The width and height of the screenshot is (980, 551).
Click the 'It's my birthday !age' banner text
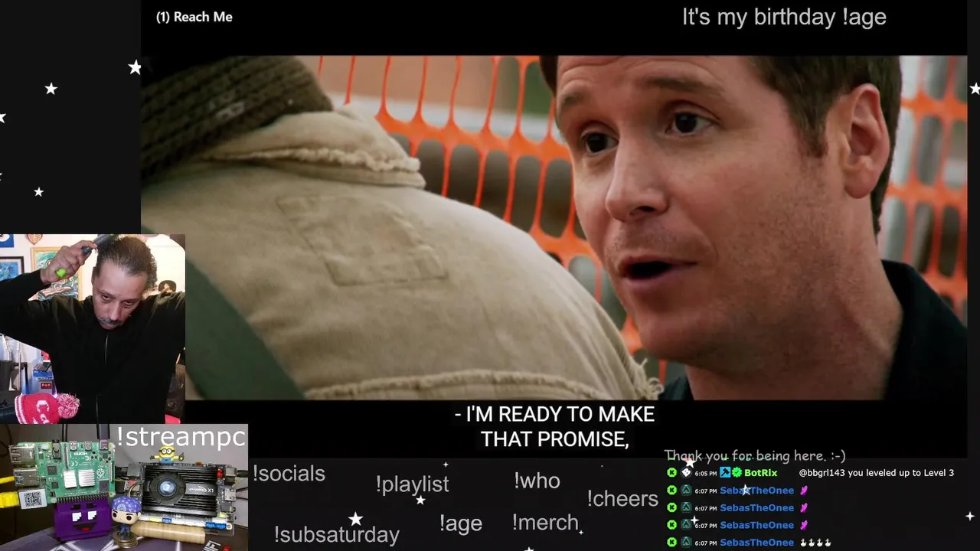(784, 18)
